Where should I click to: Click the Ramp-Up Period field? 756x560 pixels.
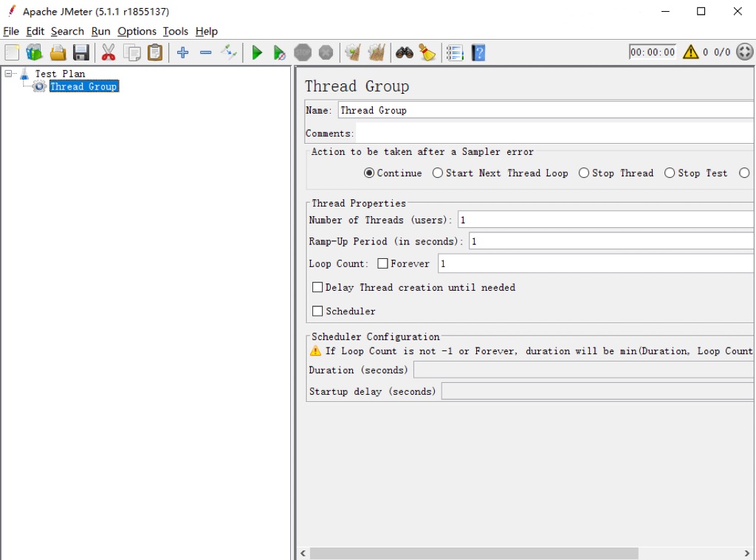click(612, 241)
